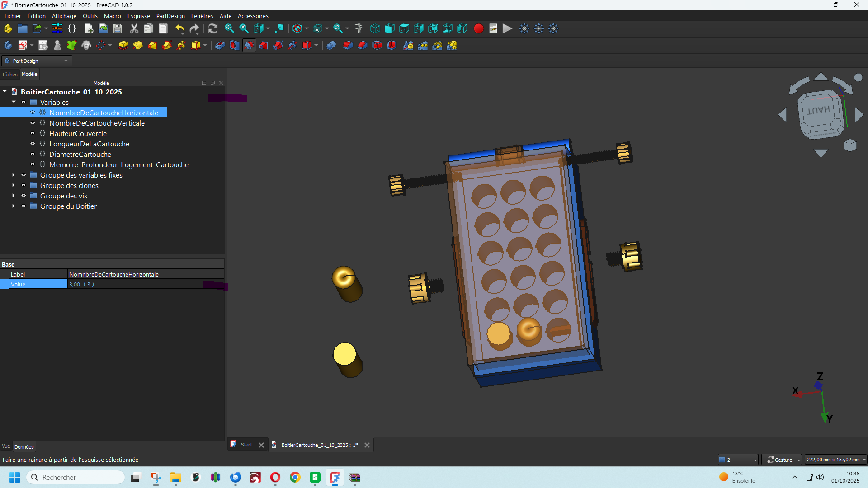Open the Gesture navigation style dropdown

click(782, 460)
